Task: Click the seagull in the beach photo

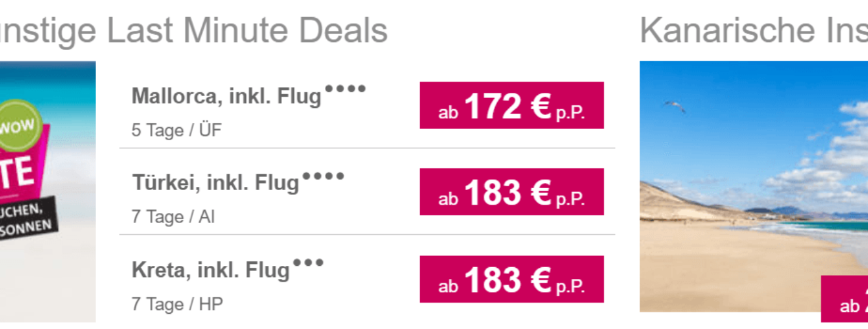Action: pyautogui.click(x=675, y=106)
